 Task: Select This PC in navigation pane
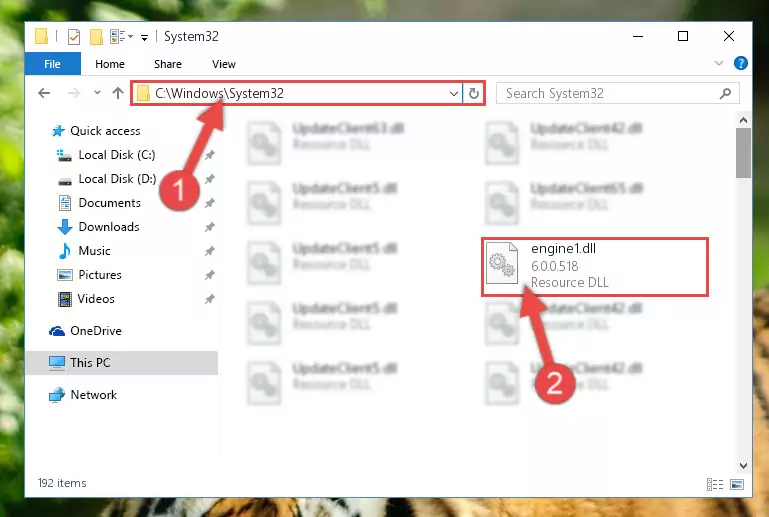pos(122,363)
